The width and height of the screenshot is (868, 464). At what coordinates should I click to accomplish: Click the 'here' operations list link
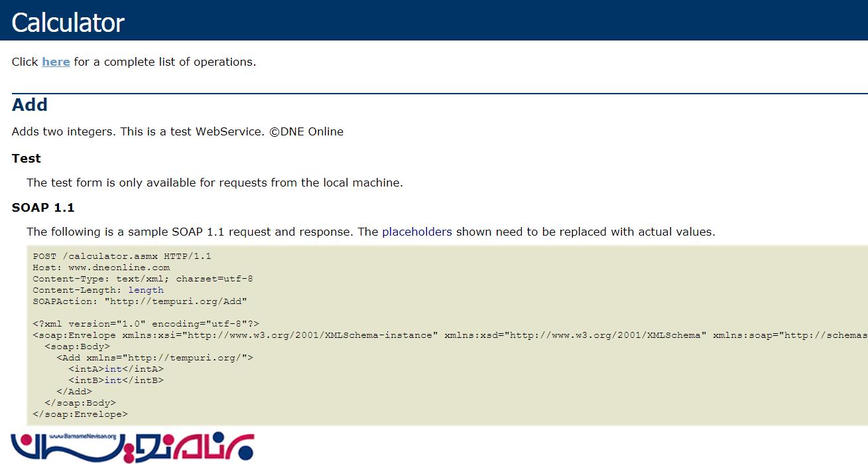(x=56, y=62)
